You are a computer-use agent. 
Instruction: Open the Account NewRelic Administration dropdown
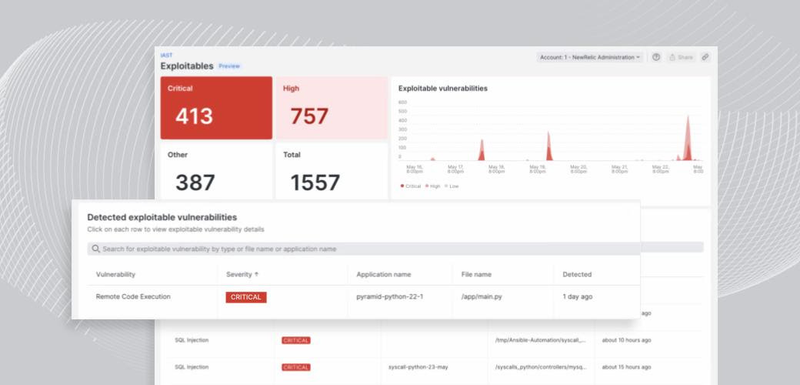coord(590,57)
